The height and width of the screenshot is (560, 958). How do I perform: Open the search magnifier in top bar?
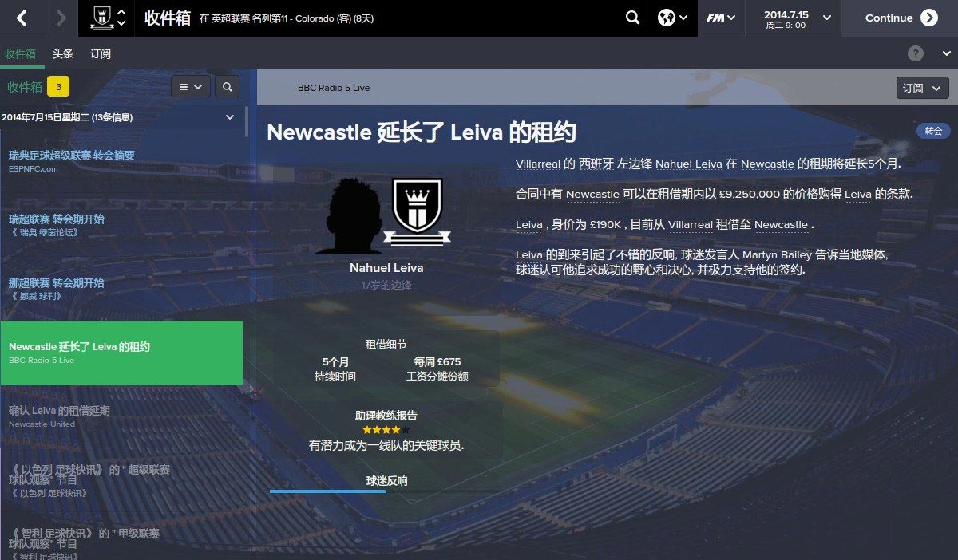tap(632, 18)
